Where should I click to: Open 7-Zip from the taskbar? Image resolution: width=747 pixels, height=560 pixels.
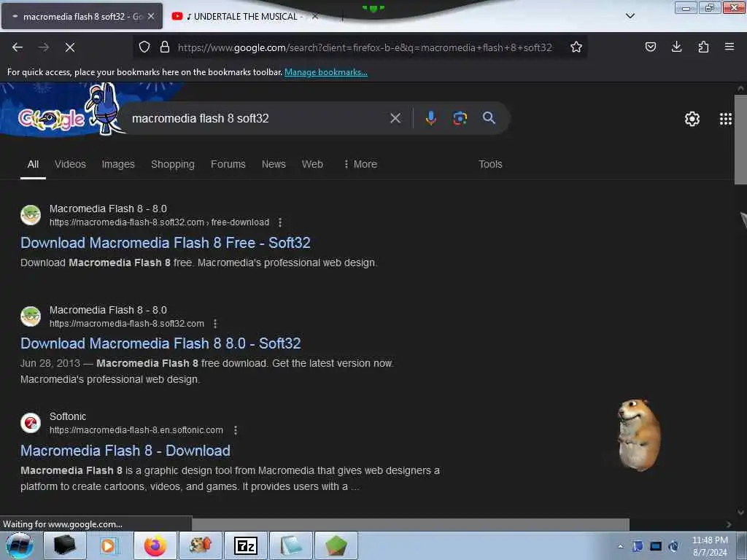tap(246, 545)
